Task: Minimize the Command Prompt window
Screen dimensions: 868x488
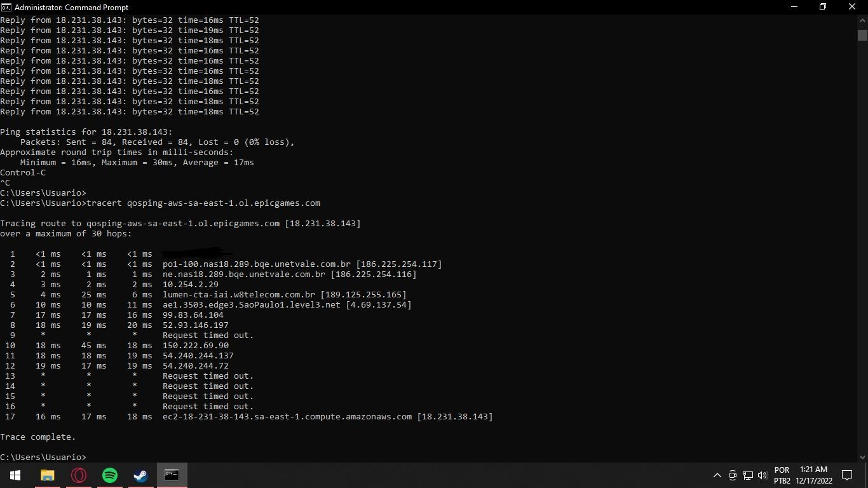Action: tap(794, 7)
